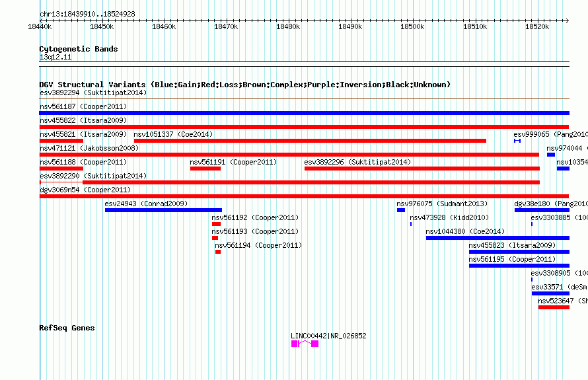
Task: Open the dgv3069n54 (Cooper2011) label
Action: coord(85,190)
